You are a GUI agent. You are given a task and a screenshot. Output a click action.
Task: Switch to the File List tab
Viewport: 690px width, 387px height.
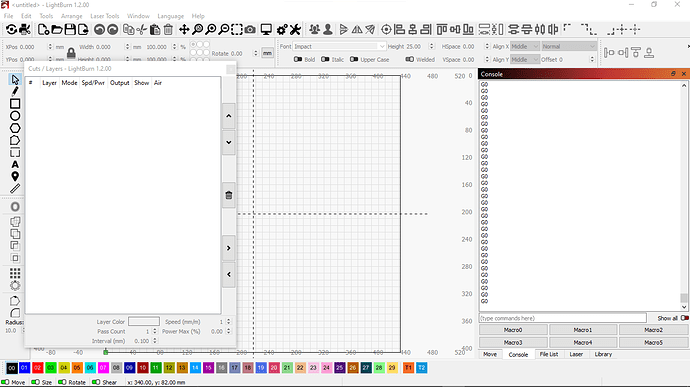click(x=549, y=354)
